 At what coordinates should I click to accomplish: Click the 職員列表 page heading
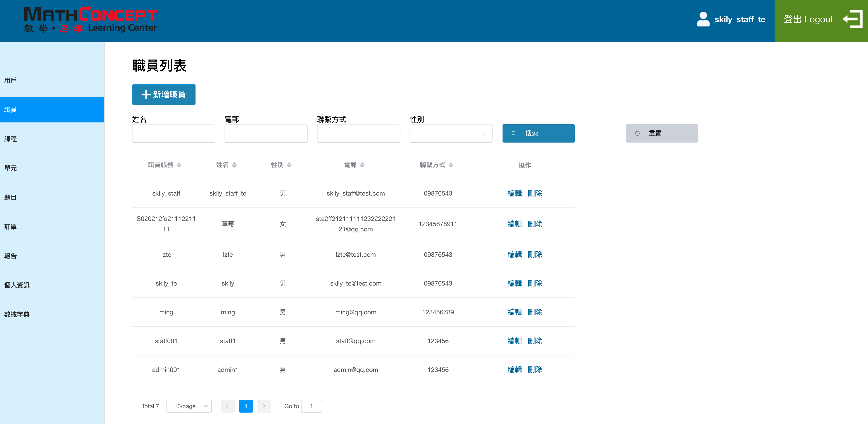pos(159,65)
